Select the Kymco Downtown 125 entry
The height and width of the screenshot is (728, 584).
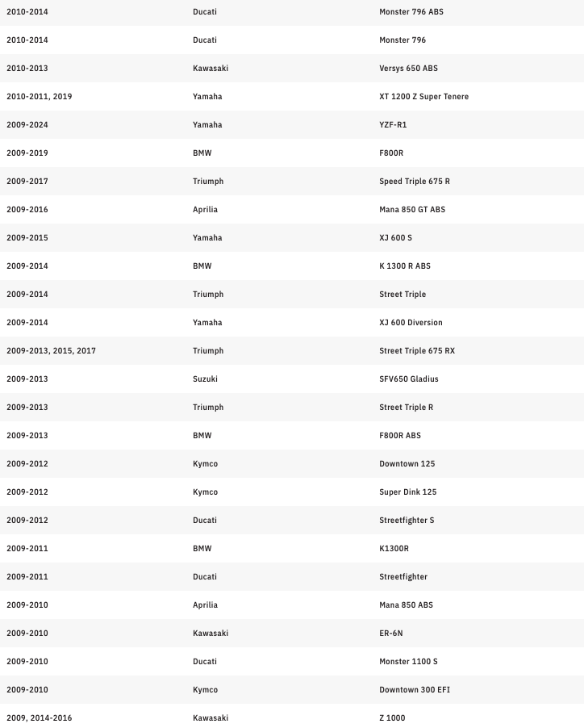[407, 464]
